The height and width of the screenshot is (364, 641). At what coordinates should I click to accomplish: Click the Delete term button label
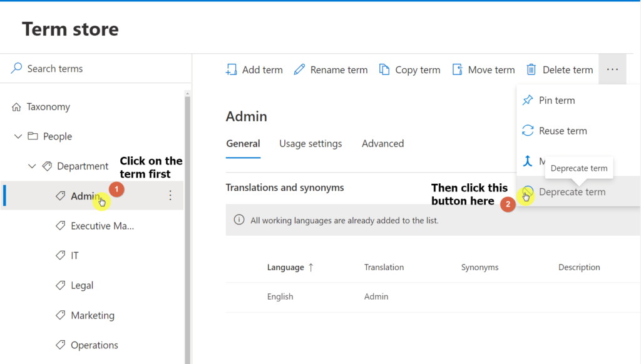pos(568,70)
